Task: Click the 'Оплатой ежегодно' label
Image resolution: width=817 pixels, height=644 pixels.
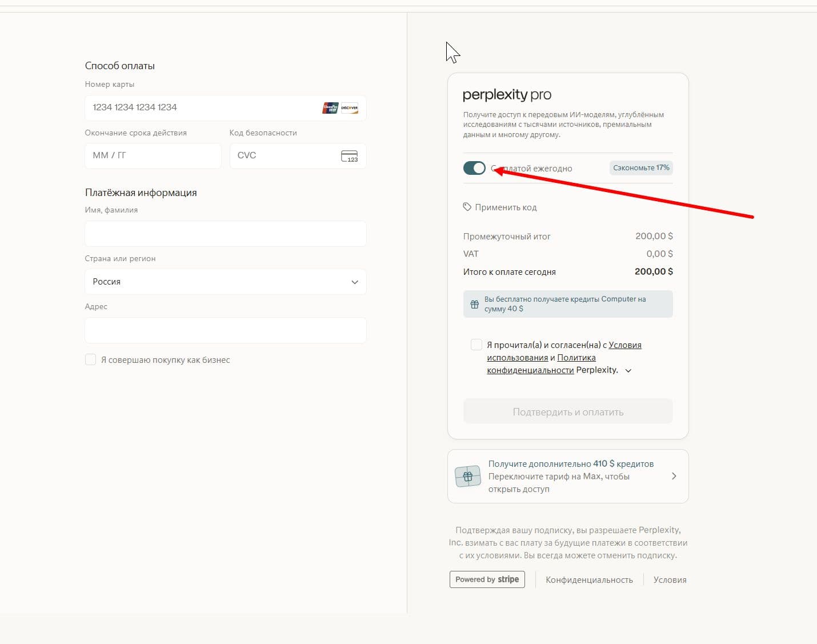Action: pyautogui.click(x=531, y=169)
